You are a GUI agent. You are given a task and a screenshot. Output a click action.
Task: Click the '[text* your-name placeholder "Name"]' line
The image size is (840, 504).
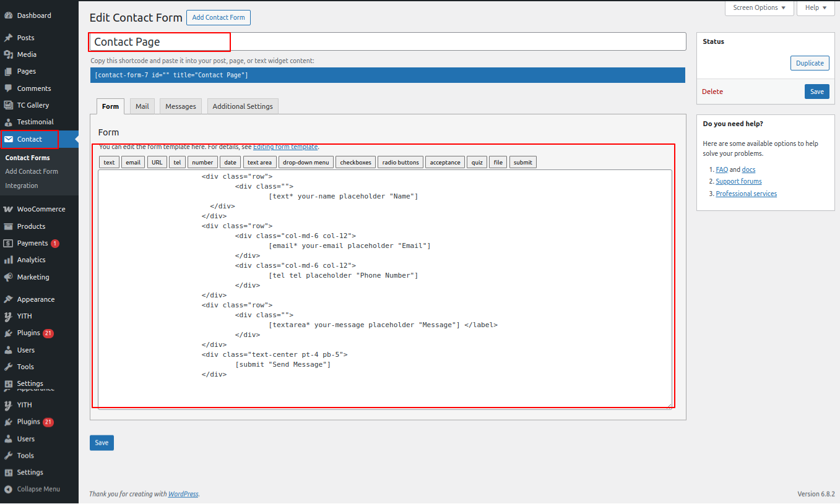point(344,196)
